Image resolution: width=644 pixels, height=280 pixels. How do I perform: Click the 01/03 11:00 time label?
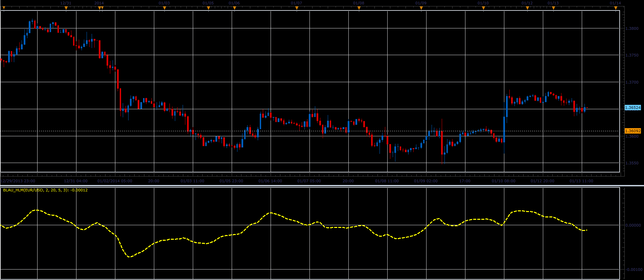pos(192,181)
